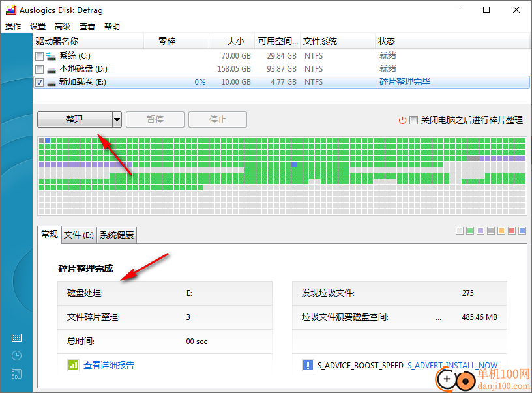Click the gray legend color swatch
The width and height of the screenshot is (532, 393).
point(491,231)
